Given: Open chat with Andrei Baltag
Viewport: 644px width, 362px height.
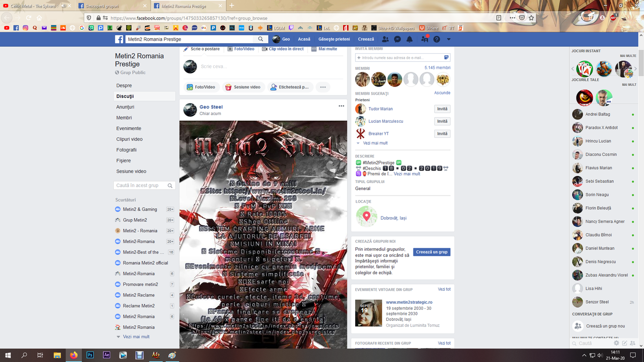Looking at the screenshot, I should coord(604,114).
